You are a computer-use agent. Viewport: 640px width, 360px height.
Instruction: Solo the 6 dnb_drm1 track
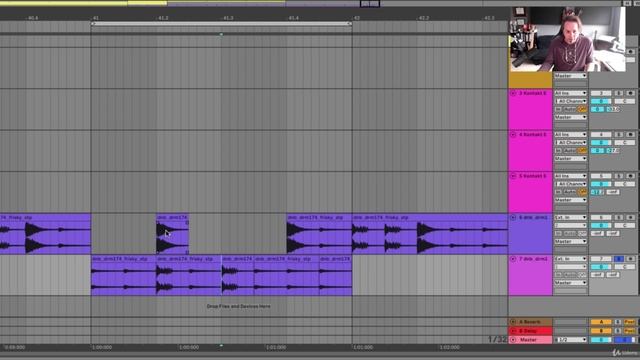click(x=619, y=218)
